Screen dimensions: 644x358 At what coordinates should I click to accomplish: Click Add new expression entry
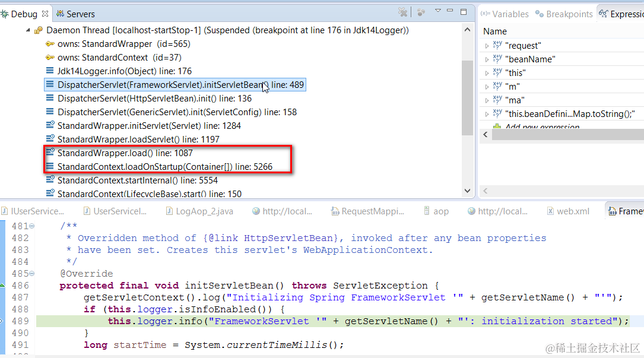pos(542,126)
